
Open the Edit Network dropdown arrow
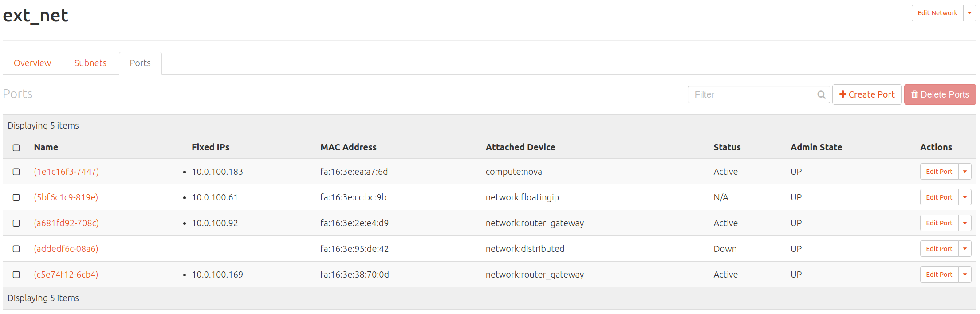click(x=970, y=13)
